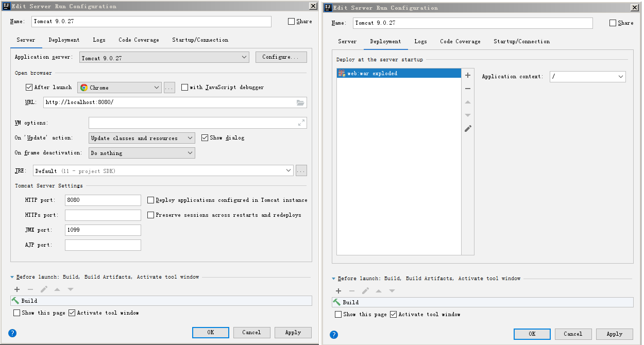
Task: Click OK in the left dialog
Action: (x=211, y=333)
